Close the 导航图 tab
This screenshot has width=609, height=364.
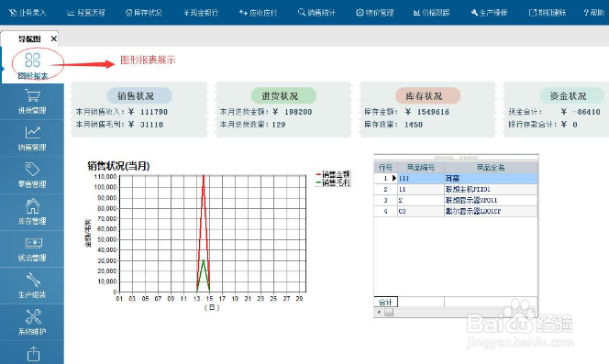53,39
